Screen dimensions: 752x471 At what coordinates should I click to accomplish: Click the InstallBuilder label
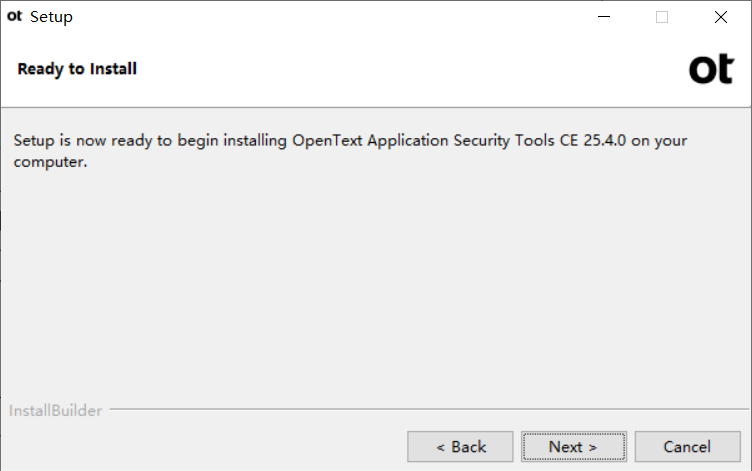coord(56,411)
